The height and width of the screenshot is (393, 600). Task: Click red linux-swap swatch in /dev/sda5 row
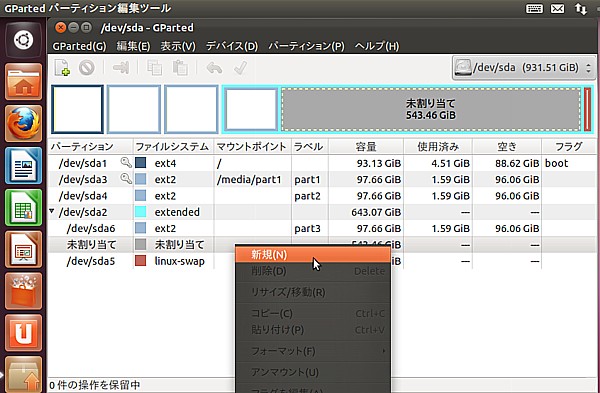pos(140,261)
